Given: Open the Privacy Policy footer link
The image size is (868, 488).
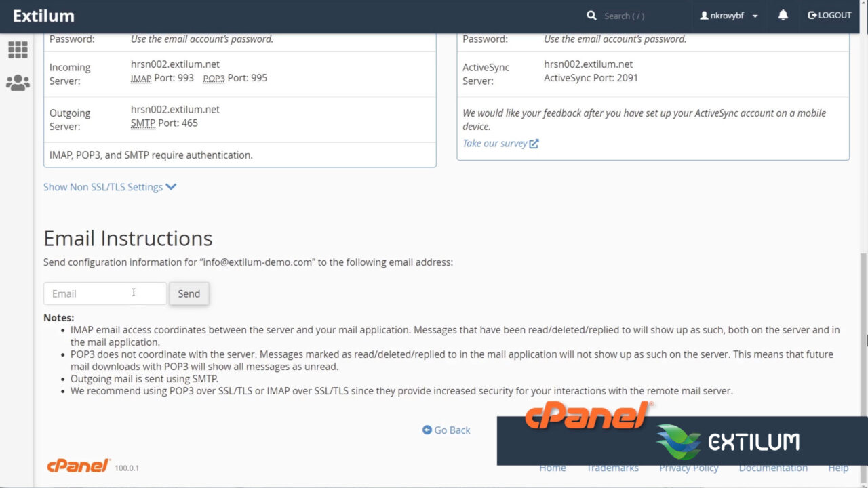Looking at the screenshot, I should pyautogui.click(x=688, y=468).
